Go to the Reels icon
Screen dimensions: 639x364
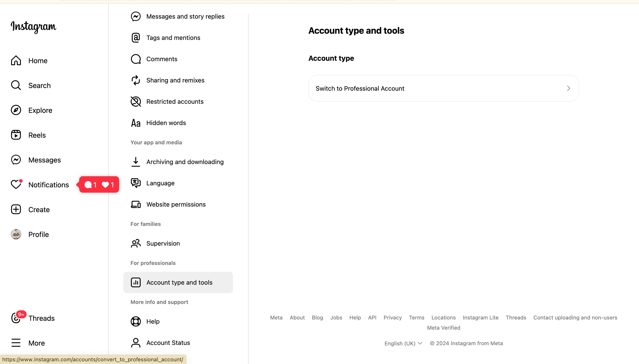click(x=16, y=135)
